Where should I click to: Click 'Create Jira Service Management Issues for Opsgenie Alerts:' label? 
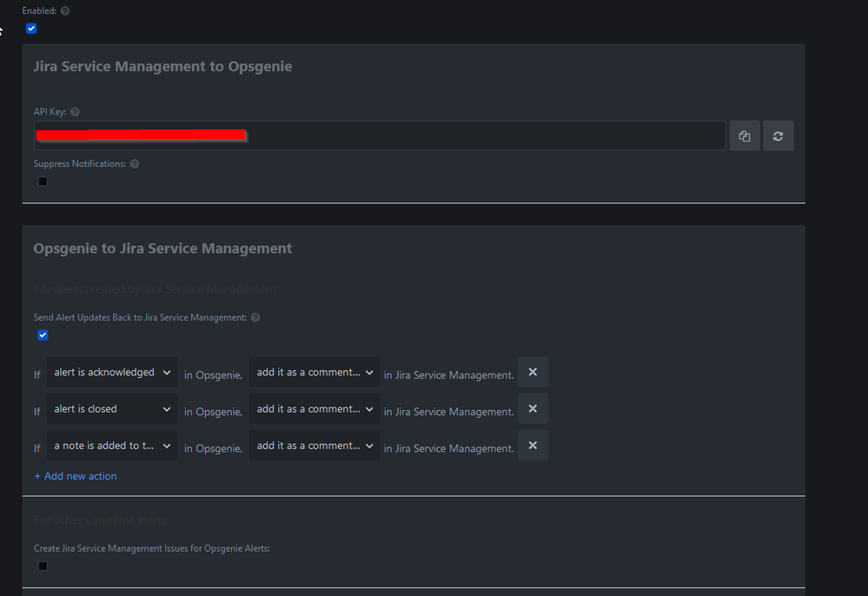coord(152,548)
